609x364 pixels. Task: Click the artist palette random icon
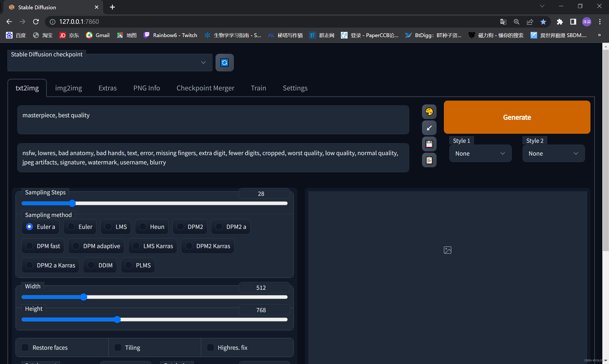coord(429,112)
